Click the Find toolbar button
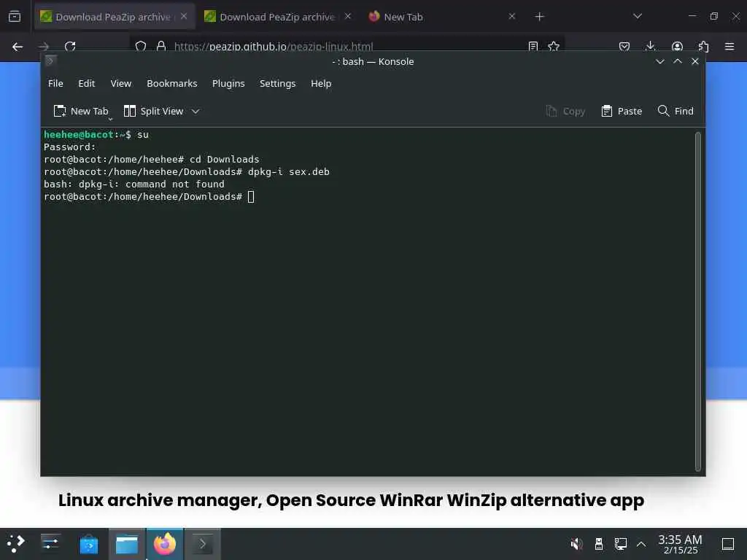The height and width of the screenshot is (560, 747). [676, 111]
